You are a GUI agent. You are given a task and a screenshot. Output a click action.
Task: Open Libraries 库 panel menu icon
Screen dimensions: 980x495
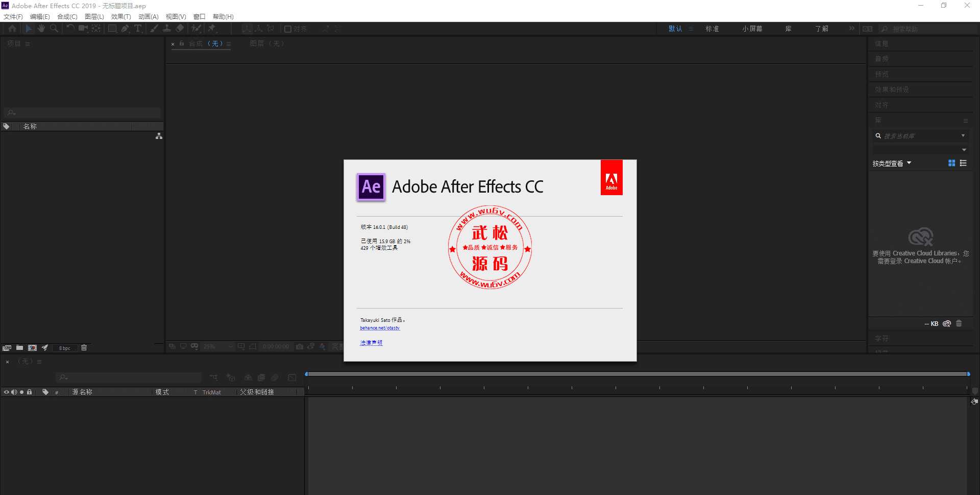[965, 121]
